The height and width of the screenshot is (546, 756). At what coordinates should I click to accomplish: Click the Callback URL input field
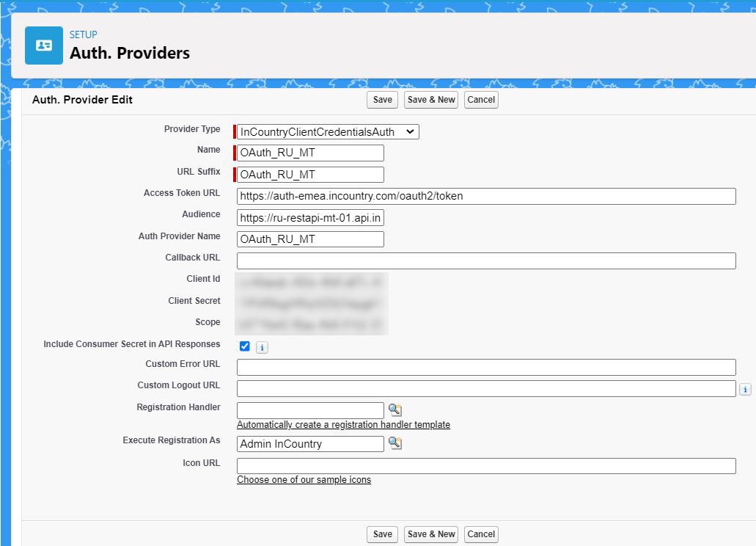point(484,261)
